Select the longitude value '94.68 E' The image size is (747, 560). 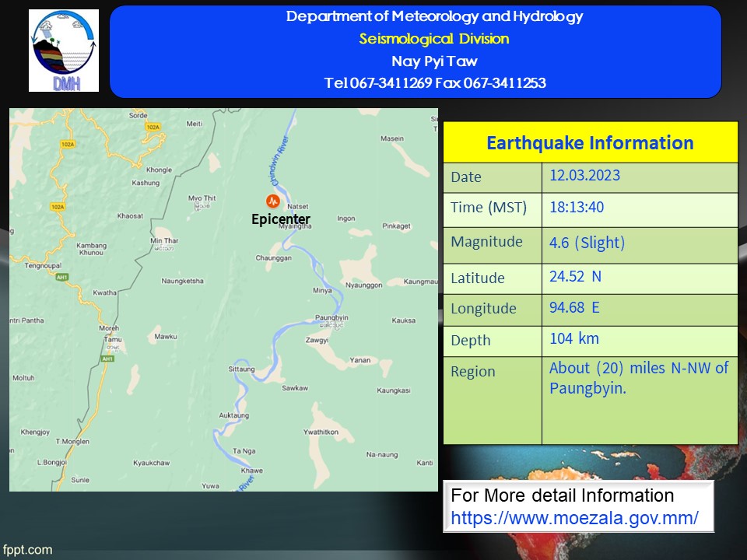(574, 307)
